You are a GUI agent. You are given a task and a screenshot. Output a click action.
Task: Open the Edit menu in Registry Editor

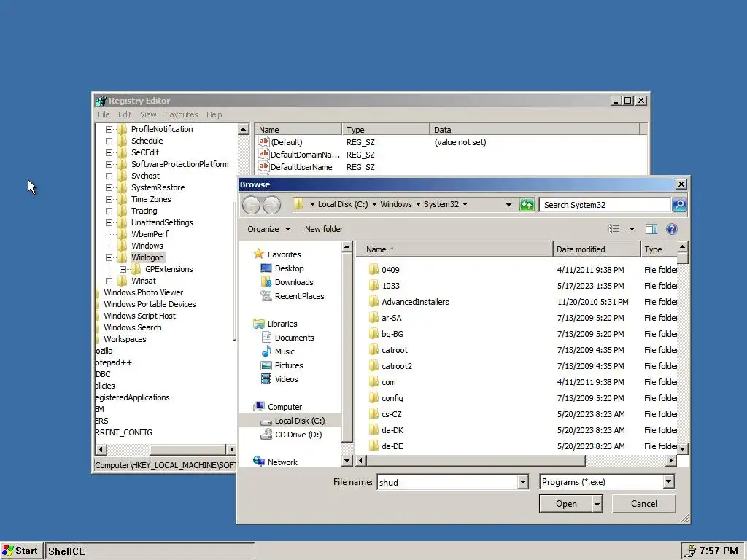[x=125, y=114]
